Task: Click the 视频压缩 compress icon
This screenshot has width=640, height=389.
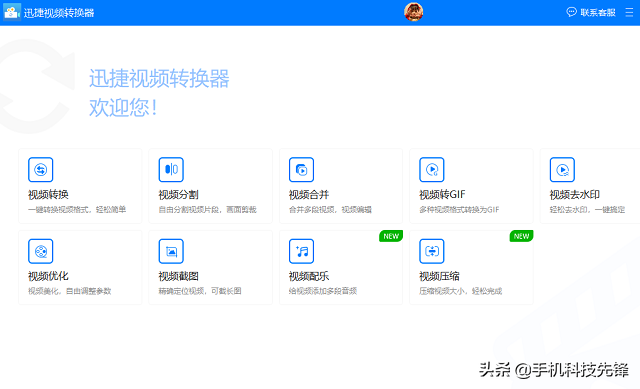Action: (x=432, y=251)
